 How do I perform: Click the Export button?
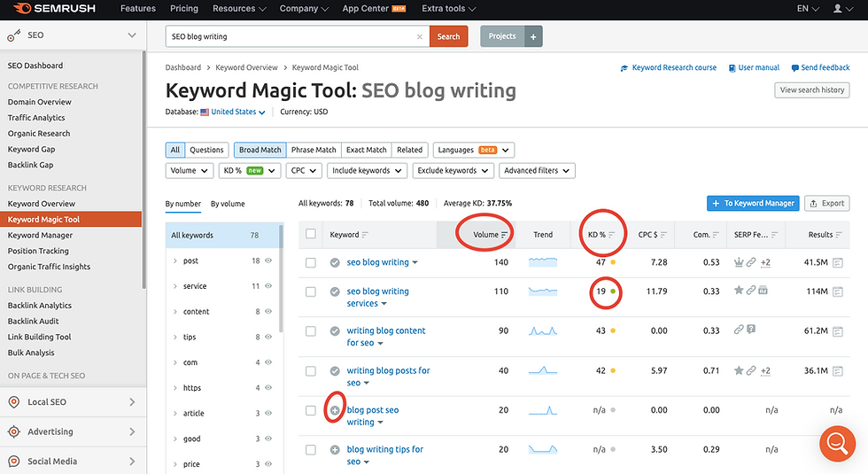[827, 203]
